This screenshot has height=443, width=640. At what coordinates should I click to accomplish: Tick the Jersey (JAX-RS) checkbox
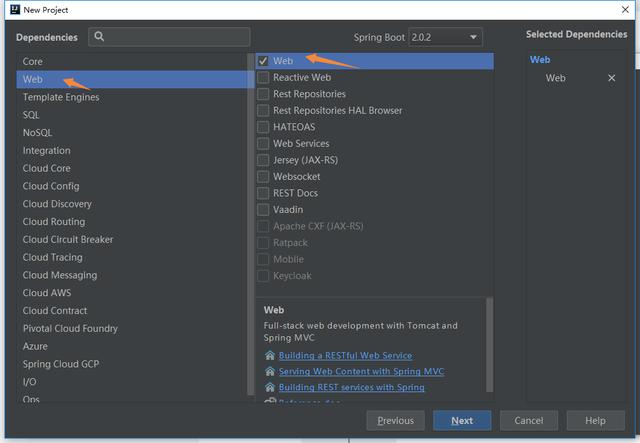pyautogui.click(x=263, y=160)
